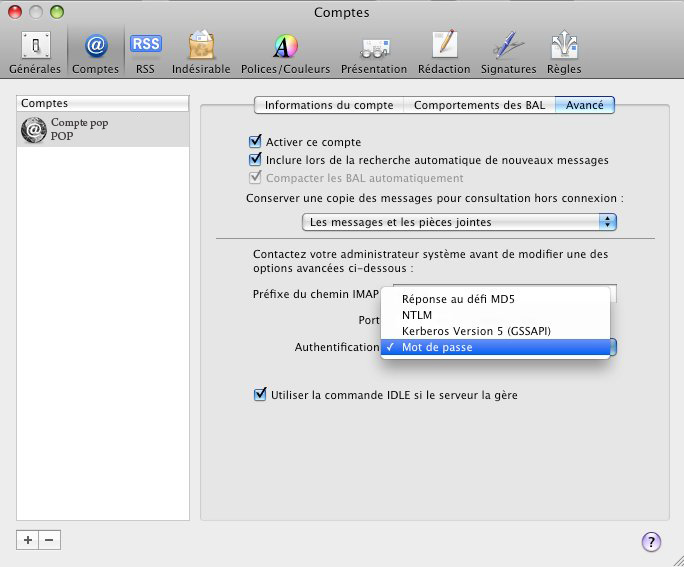Open the Signatures preferences pane
Viewport: 684px width, 567px height.
(509, 52)
